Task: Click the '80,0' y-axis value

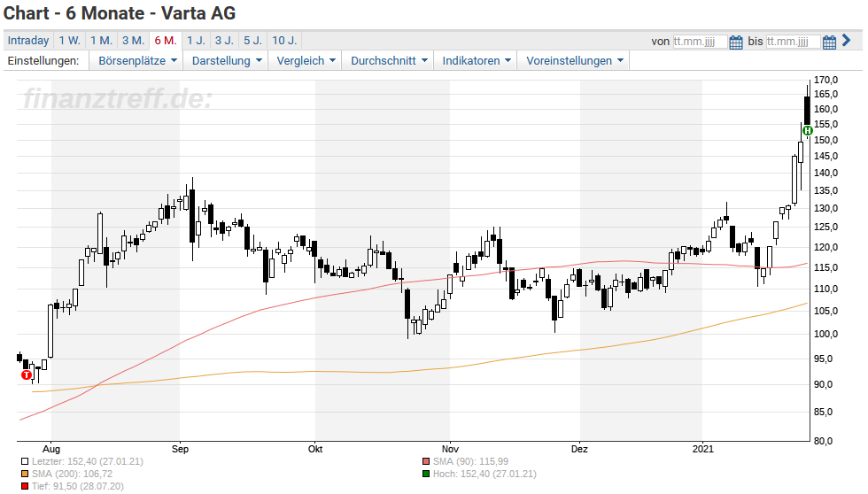Action: pyautogui.click(x=823, y=441)
